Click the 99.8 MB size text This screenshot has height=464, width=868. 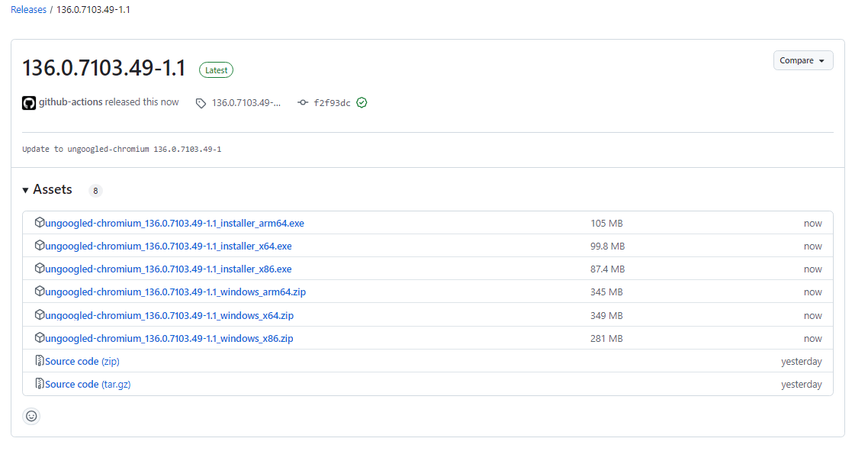tap(607, 246)
